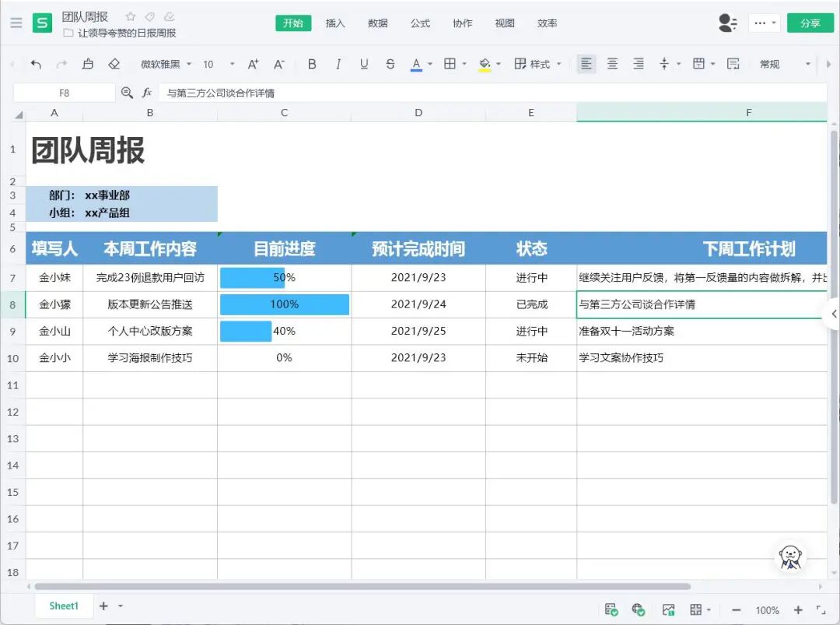Viewport: 840px width, 625px height.
Task: Open the 微软雅黑 font dropdown
Action: pos(166,65)
